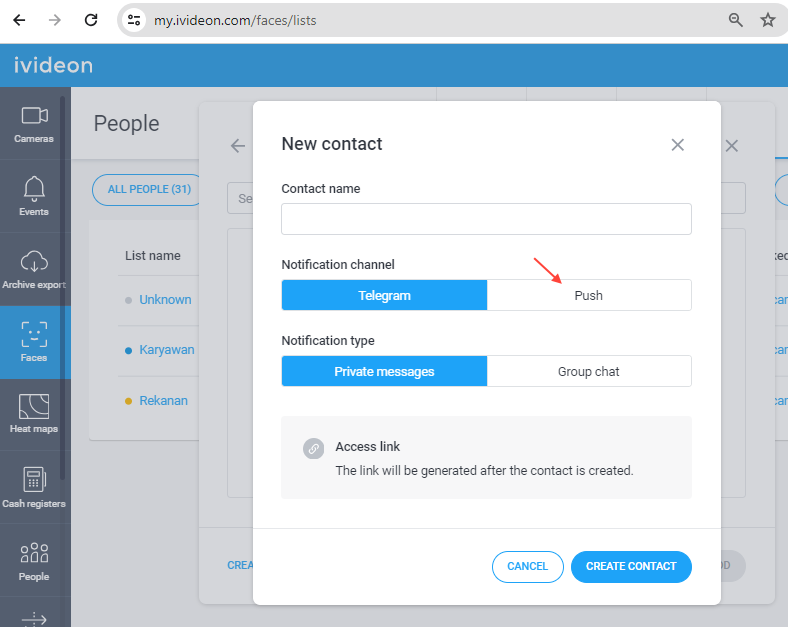
Task: Click the Access link chain icon
Action: pyautogui.click(x=313, y=448)
